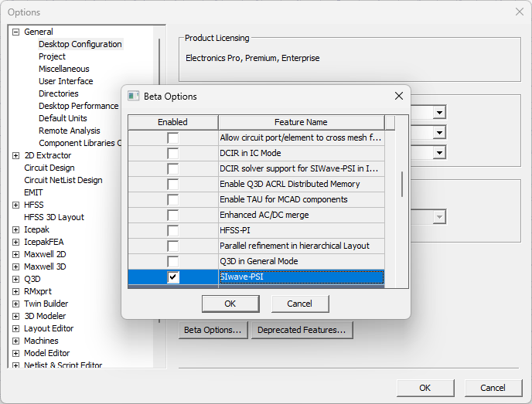Check Enable TAU for MCAD components

click(x=172, y=199)
